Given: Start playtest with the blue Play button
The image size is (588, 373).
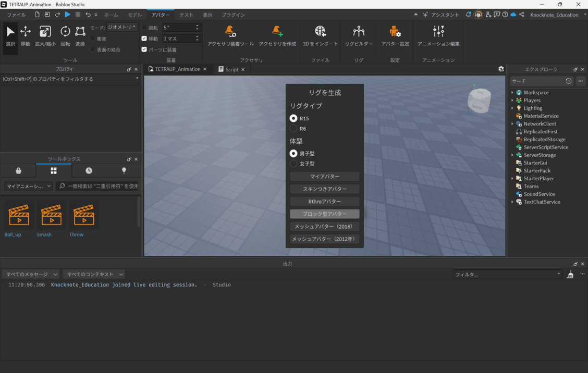Looking at the screenshot, I should pos(67,15).
